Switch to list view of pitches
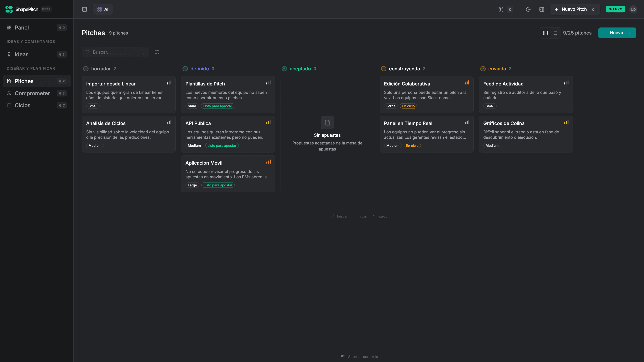This screenshot has height=362, width=644. [x=555, y=33]
